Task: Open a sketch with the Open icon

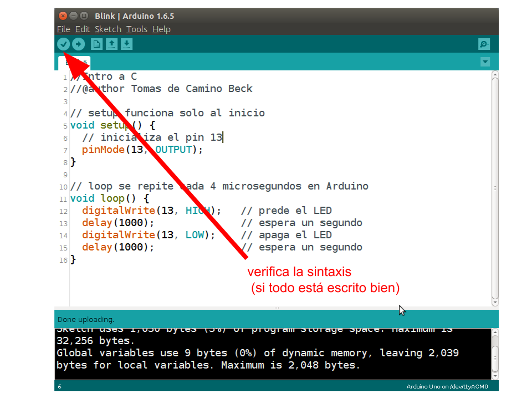Action: point(111,44)
